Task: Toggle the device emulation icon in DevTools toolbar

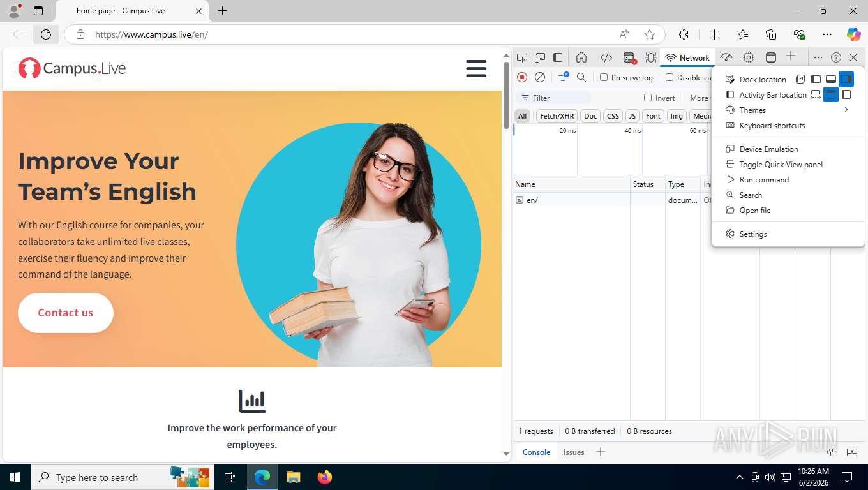Action: [x=540, y=57]
